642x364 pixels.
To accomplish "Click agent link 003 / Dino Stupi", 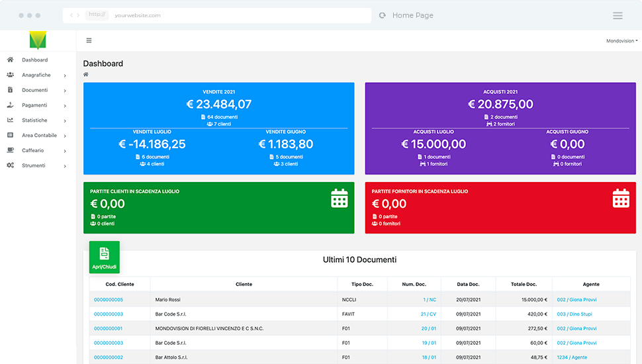I will (574, 314).
